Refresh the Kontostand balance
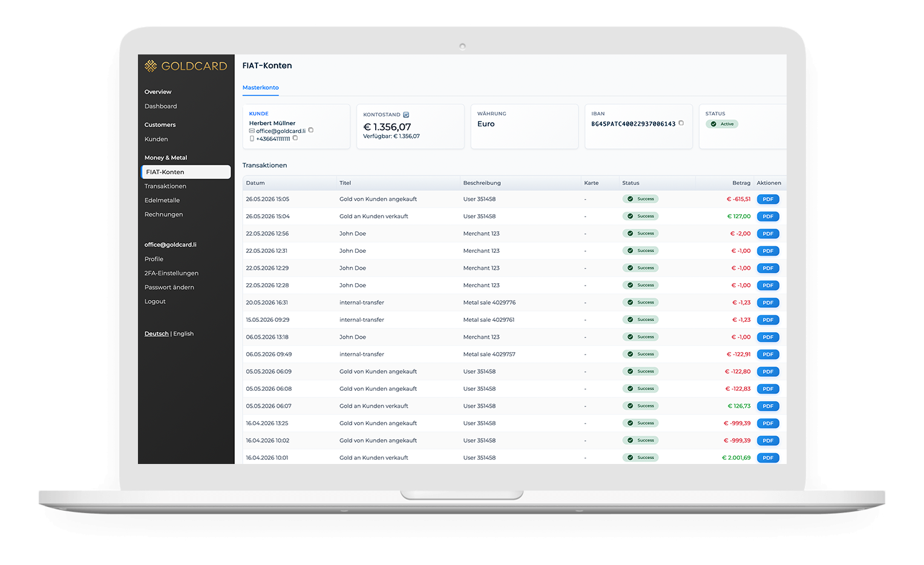The image size is (924, 565). pyautogui.click(x=406, y=114)
